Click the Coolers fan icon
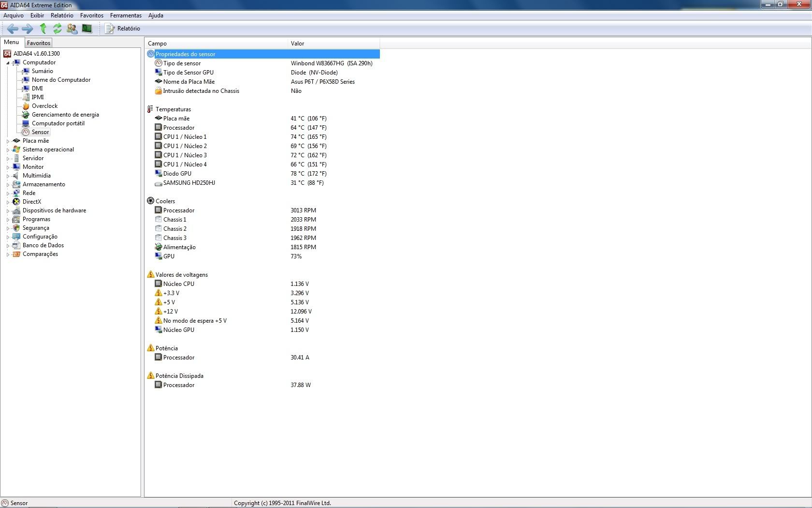The image size is (812, 508). click(x=150, y=201)
